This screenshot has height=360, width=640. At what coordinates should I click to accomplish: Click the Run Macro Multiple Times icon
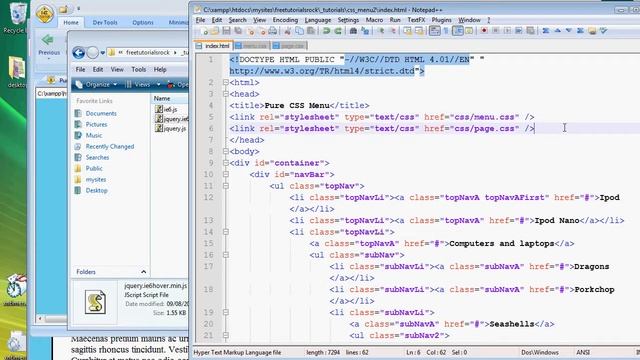pyautogui.click(x=519, y=31)
